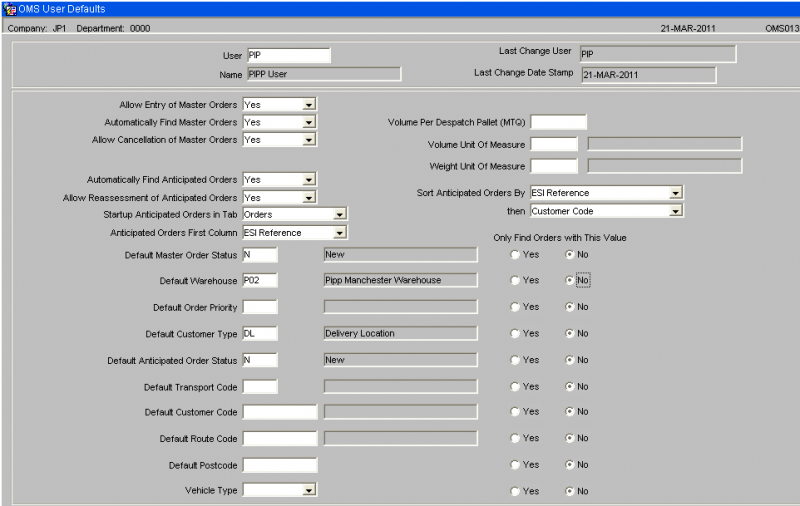Viewport: 800px width, 506px height.
Task: Select No for Default Postcode
Action: click(x=569, y=465)
